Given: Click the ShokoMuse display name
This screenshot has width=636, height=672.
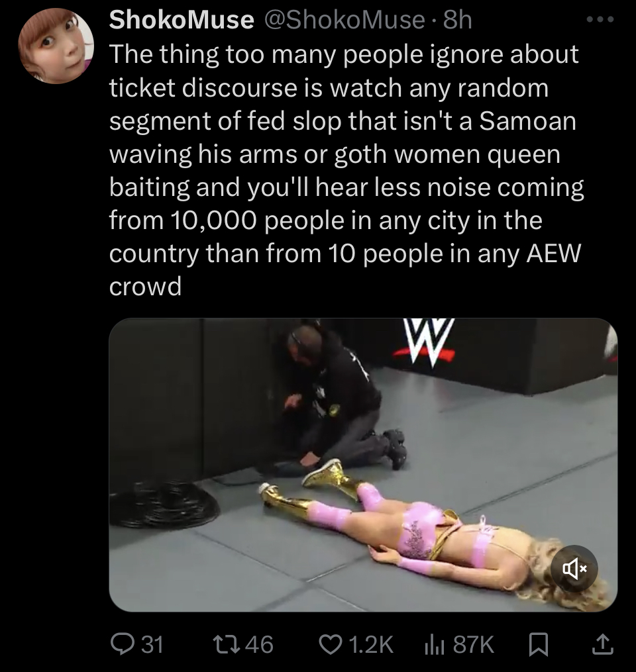Looking at the screenshot, I should tap(182, 20).
